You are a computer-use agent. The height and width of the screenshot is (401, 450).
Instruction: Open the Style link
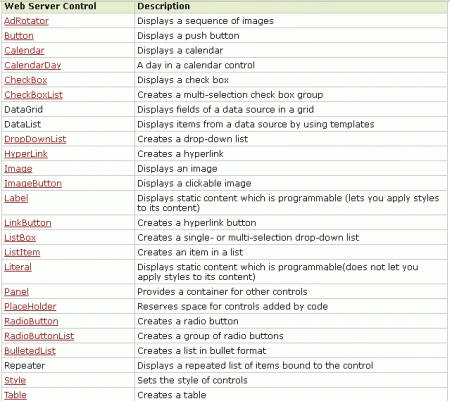(15, 380)
